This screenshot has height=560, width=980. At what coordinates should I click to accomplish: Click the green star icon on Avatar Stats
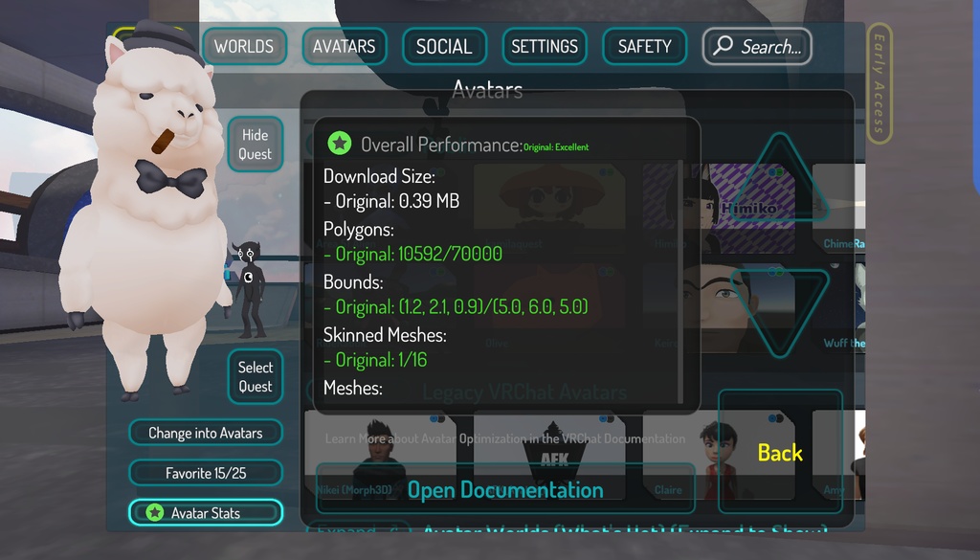tap(154, 512)
